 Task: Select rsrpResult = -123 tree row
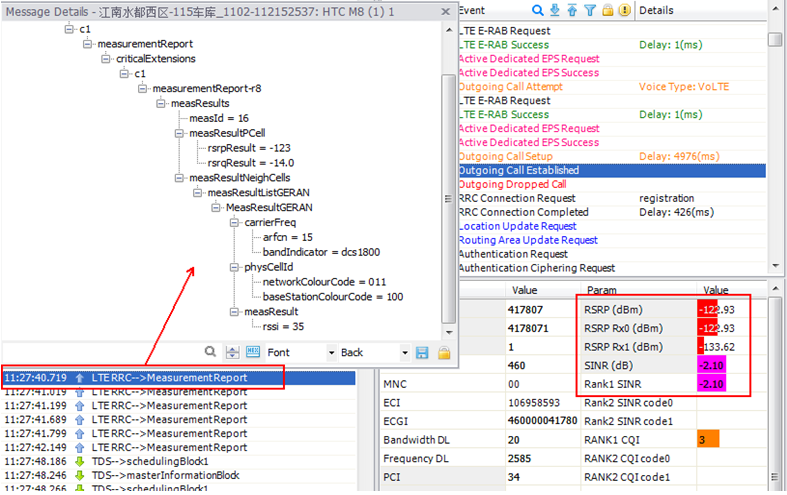tap(249, 148)
